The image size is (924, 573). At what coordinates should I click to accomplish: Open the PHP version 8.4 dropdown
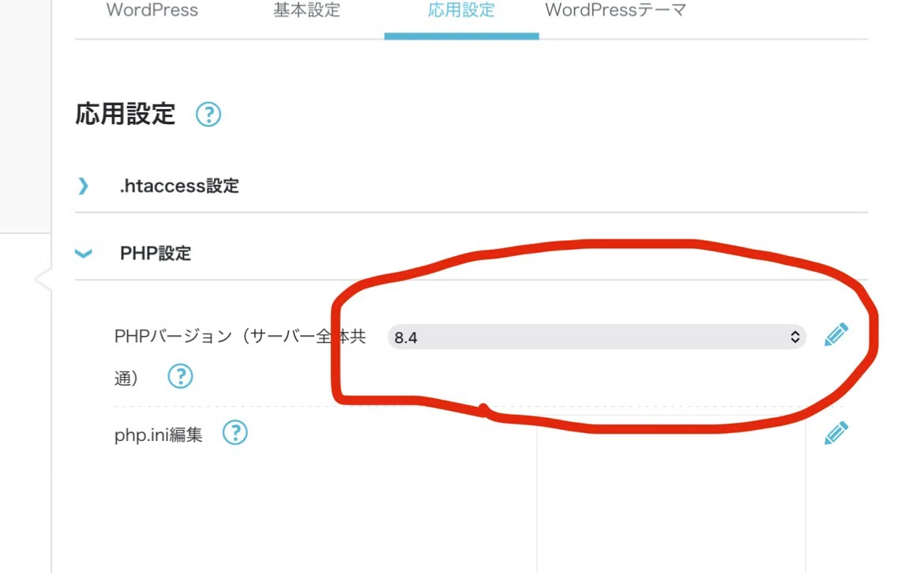[x=596, y=337]
